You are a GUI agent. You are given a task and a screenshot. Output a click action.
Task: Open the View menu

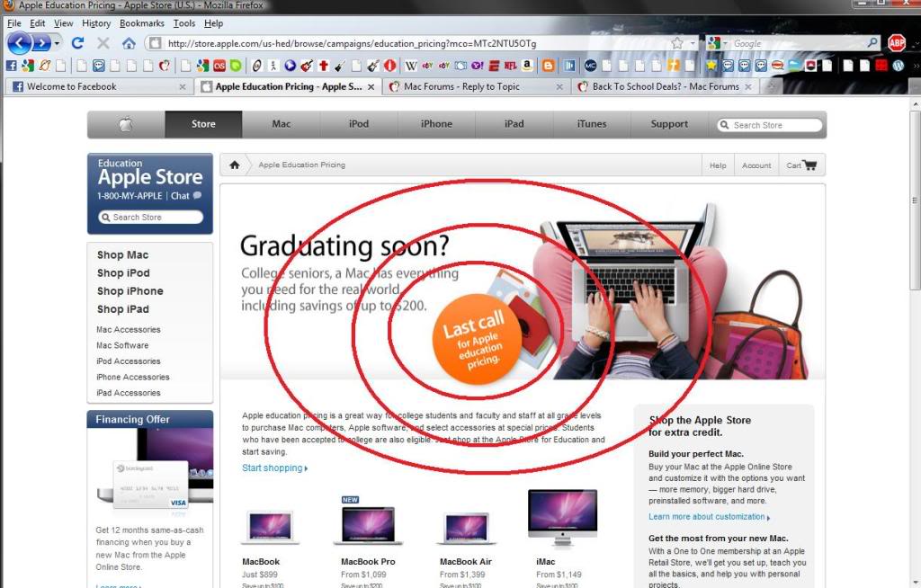pos(64,23)
